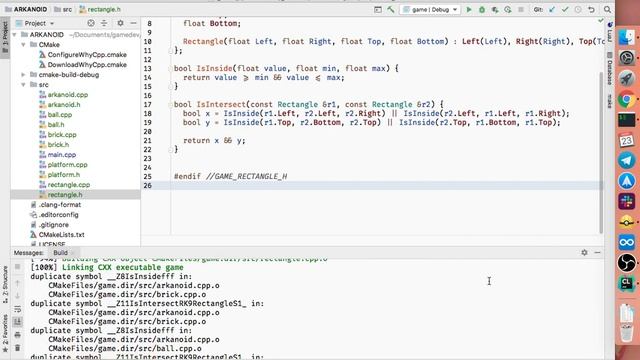Toggle the Z: Structure tool window
Image resolution: width=640 pixels, height=360 pixels.
click(x=5, y=284)
